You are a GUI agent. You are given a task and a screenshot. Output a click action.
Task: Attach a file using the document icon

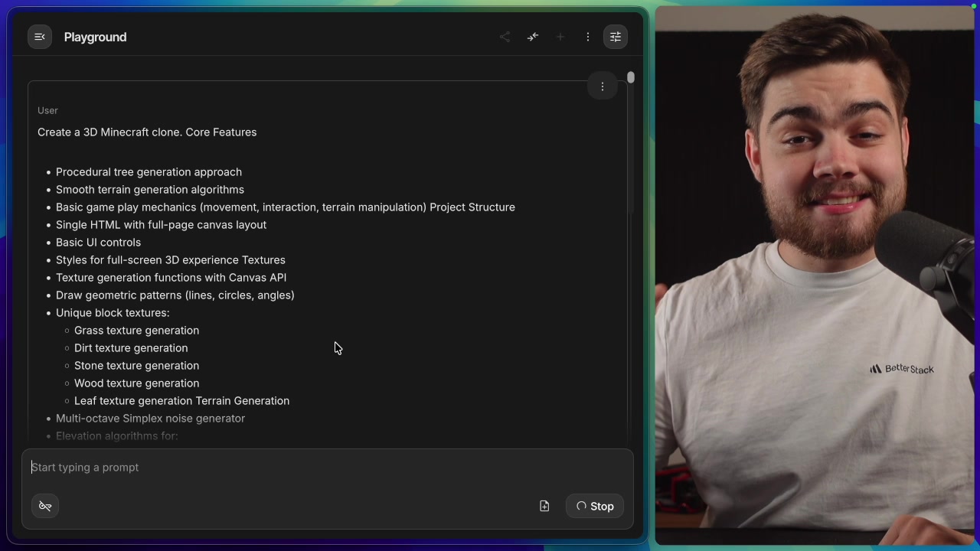click(544, 506)
